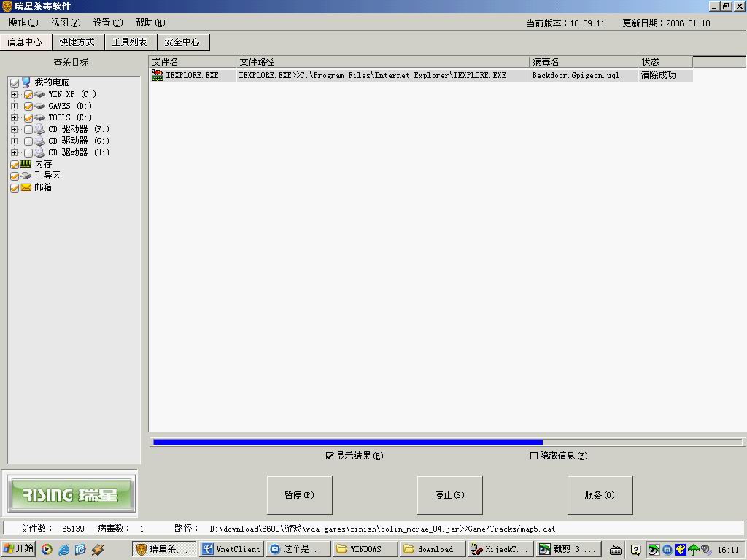Expand the CD drive (H:) tree node

[x=14, y=152]
